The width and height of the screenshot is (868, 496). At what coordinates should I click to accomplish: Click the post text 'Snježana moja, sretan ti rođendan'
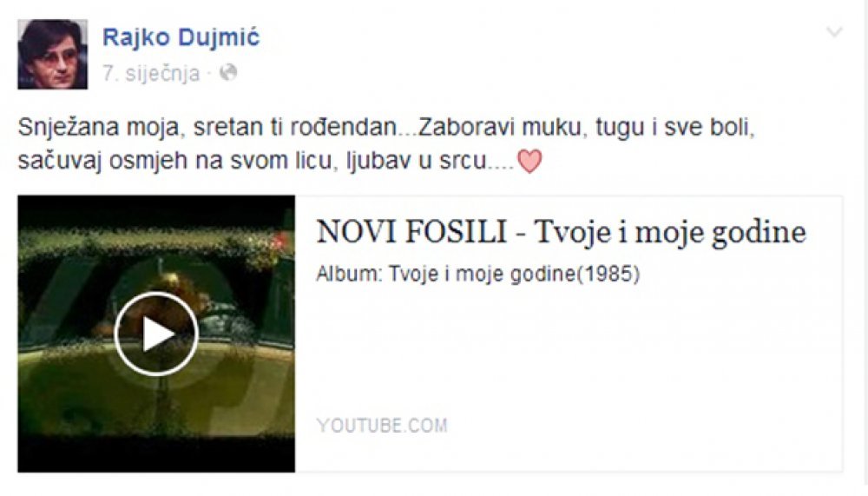207,128
